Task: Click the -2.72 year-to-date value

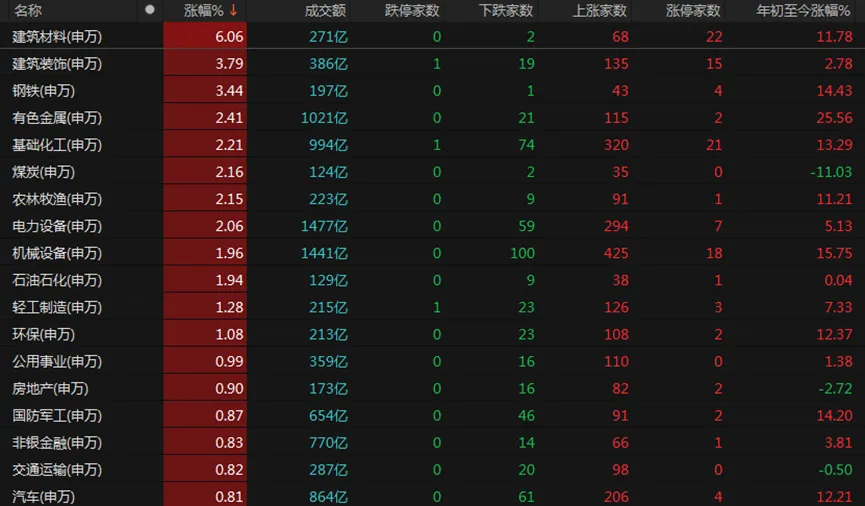Action: point(835,388)
